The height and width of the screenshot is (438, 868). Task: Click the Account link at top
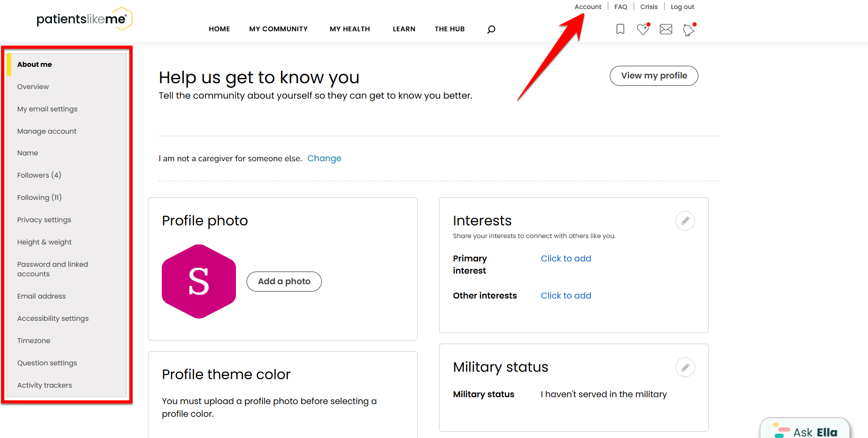[588, 7]
